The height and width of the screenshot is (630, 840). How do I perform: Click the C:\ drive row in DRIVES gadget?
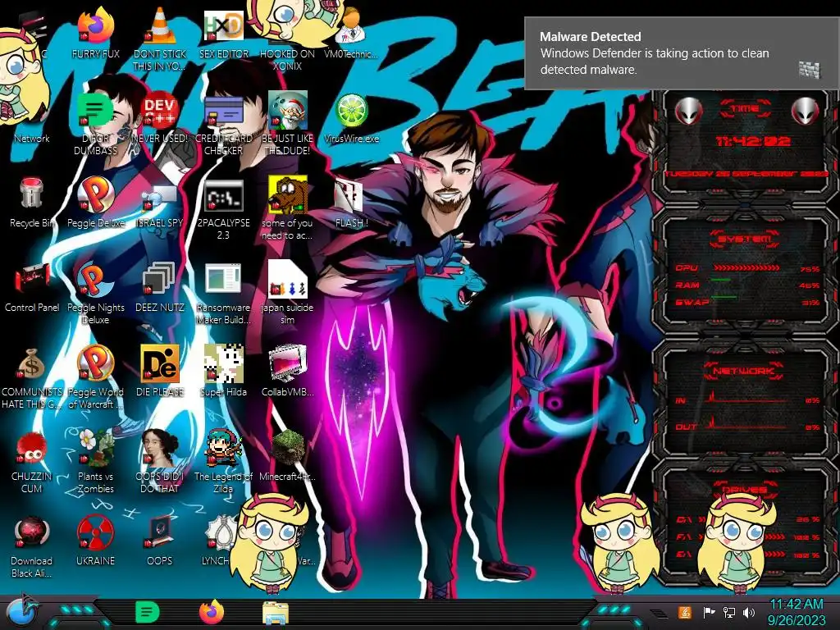747,519
